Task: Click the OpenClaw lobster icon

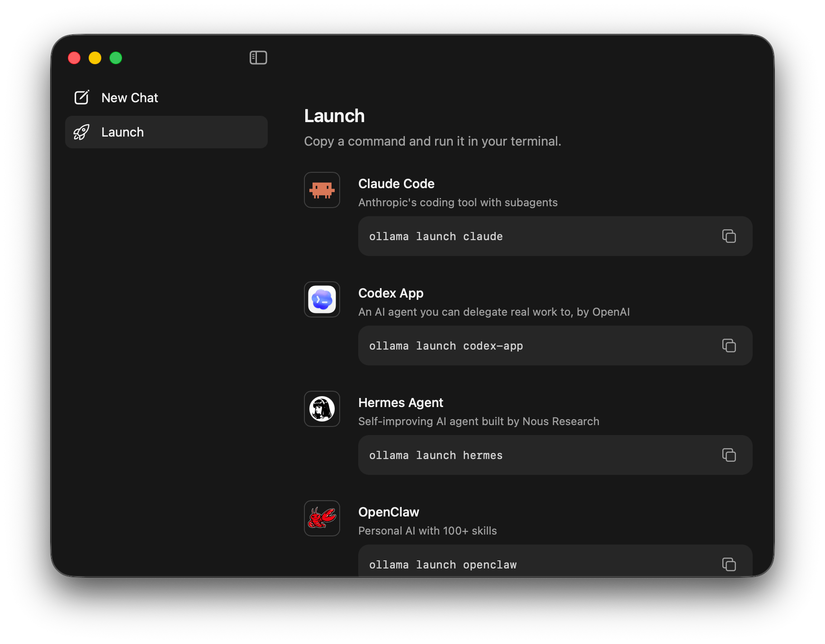Action: pyautogui.click(x=322, y=518)
